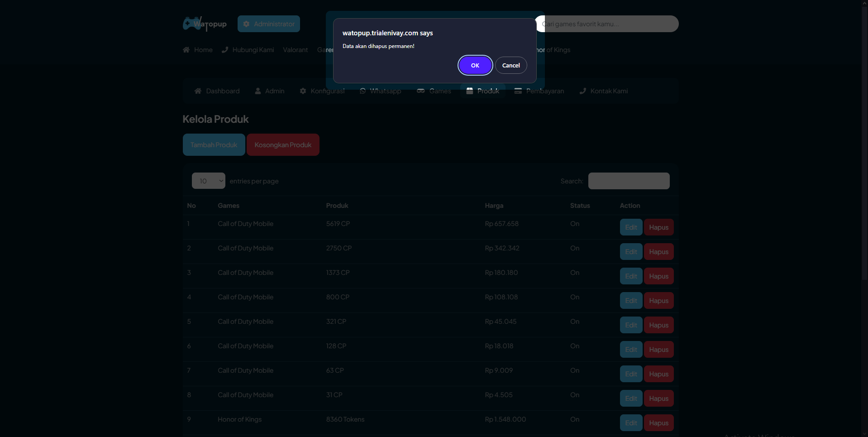Edit the 5619 CP product
The height and width of the screenshot is (437, 868).
[x=631, y=227]
